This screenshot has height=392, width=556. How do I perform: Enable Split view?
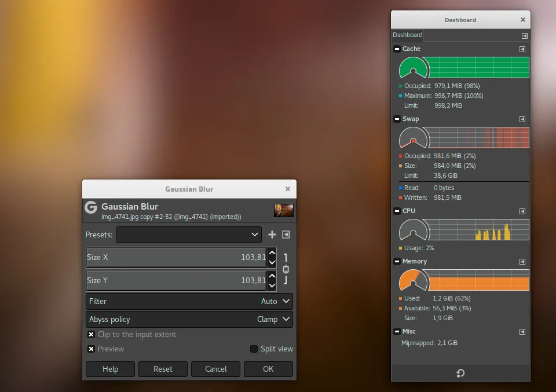click(x=253, y=349)
